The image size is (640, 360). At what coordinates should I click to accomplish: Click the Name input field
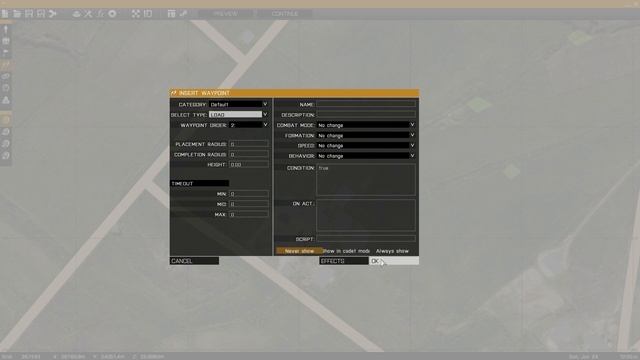point(366,104)
